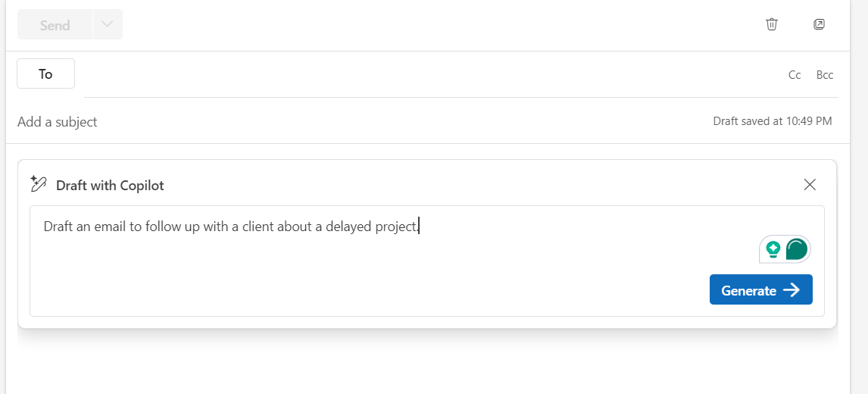The height and width of the screenshot is (394, 868).
Task: Click the Draft saved at 10:49 PM status
Action: pyautogui.click(x=773, y=120)
